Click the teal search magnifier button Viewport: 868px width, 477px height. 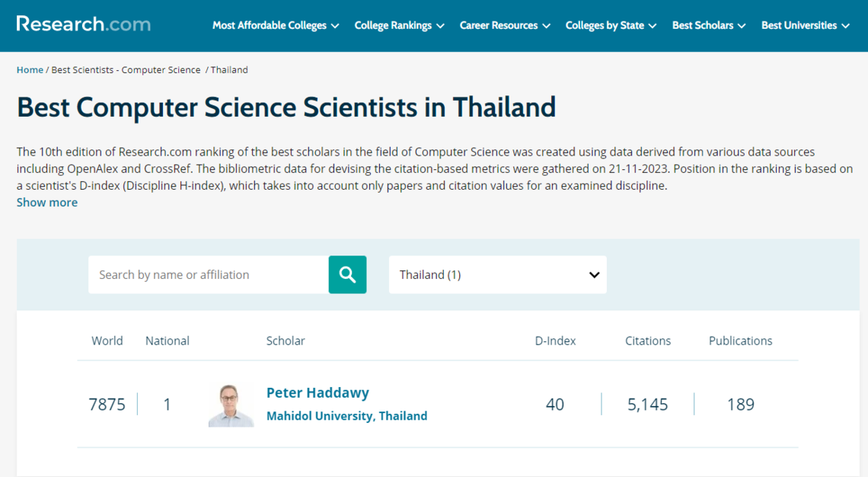[347, 274]
